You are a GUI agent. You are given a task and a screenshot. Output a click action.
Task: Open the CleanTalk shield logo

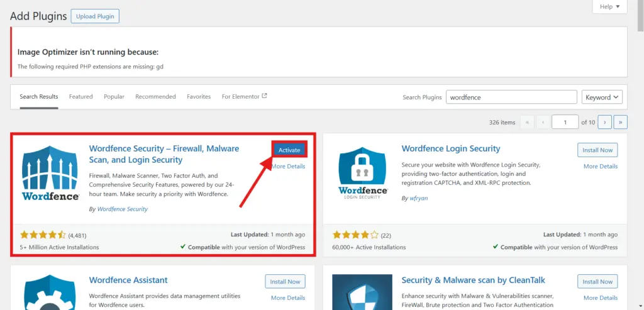coord(362,292)
